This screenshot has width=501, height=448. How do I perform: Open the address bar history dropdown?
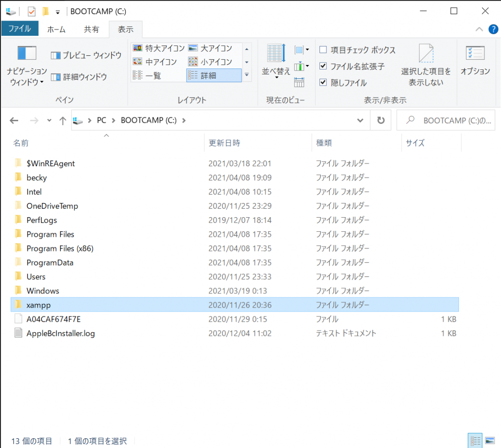[x=361, y=120]
